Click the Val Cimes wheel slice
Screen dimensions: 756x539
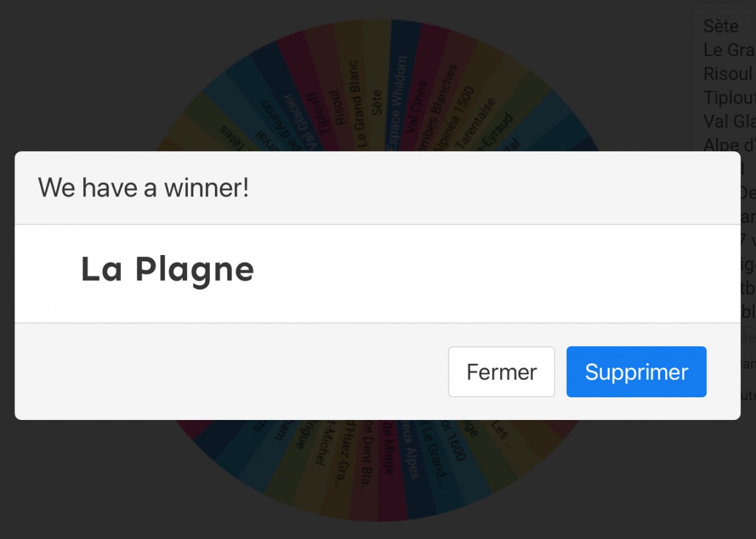coord(415,108)
